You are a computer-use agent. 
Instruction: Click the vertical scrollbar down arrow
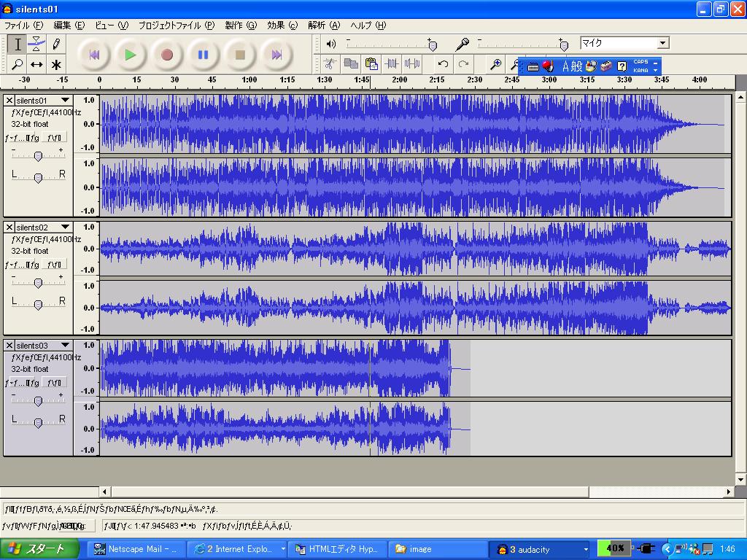point(740,479)
